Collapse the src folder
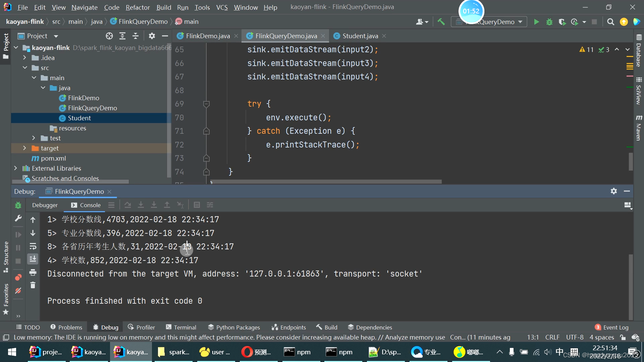 (x=25, y=68)
